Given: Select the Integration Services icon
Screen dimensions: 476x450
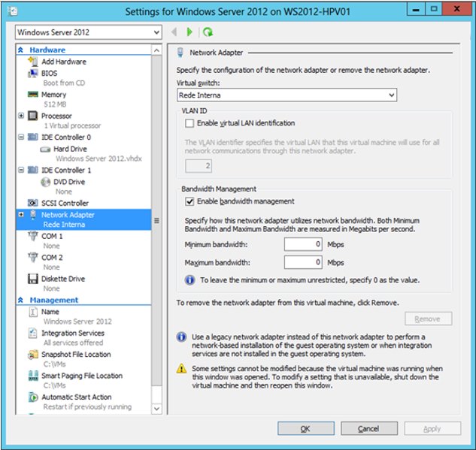Looking at the screenshot, I should 33,333.
